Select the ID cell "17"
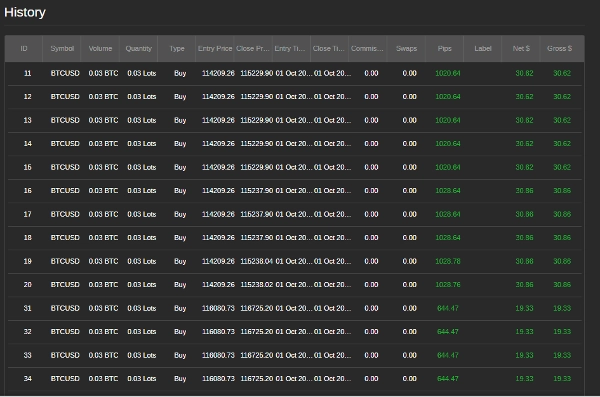 pos(28,214)
